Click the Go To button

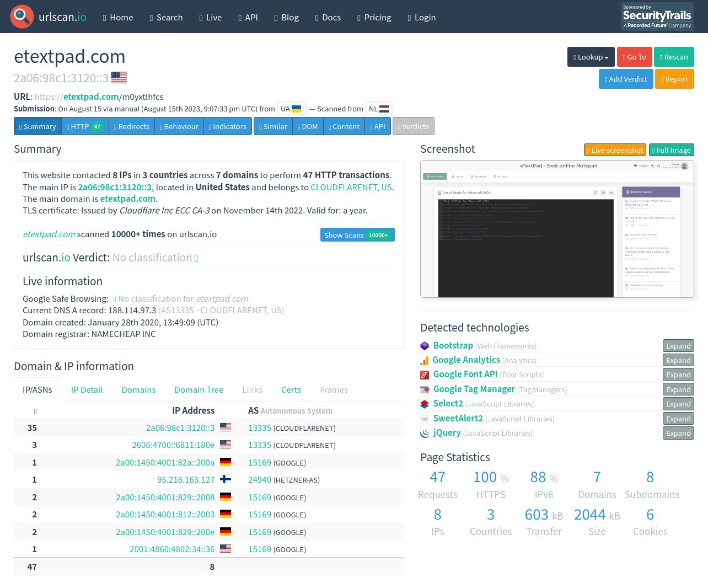pyautogui.click(x=634, y=57)
